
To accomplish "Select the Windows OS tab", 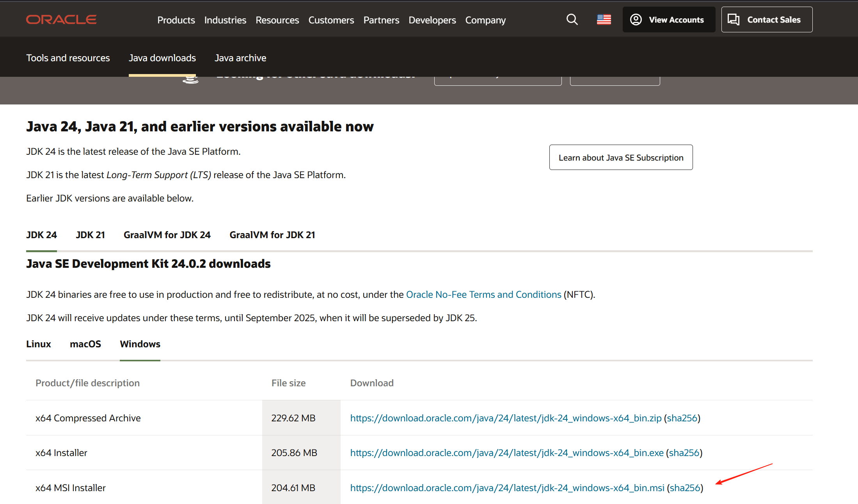I will 140,344.
